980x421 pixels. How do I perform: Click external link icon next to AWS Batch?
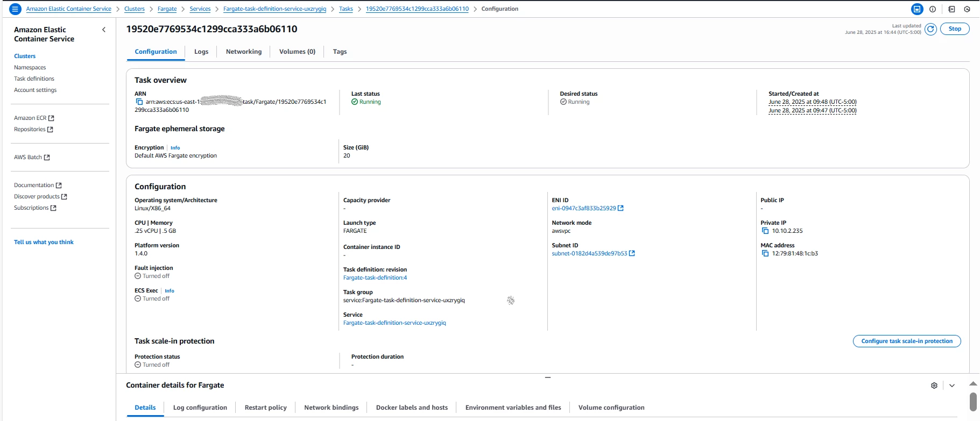[x=47, y=158]
